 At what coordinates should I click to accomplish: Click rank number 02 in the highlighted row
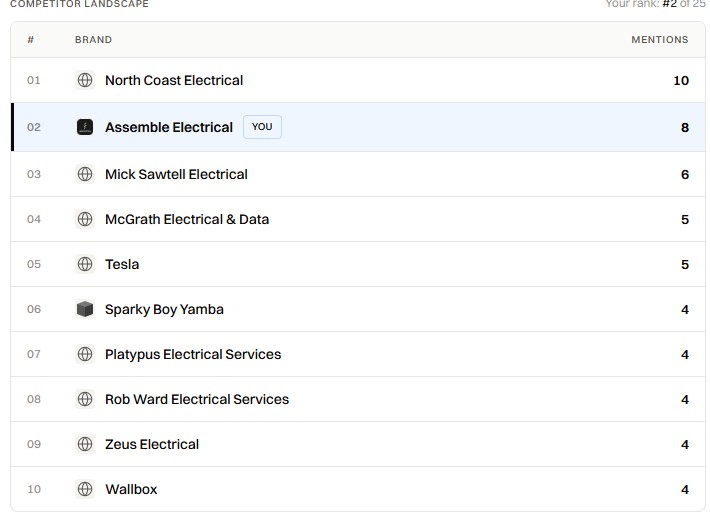[34, 127]
